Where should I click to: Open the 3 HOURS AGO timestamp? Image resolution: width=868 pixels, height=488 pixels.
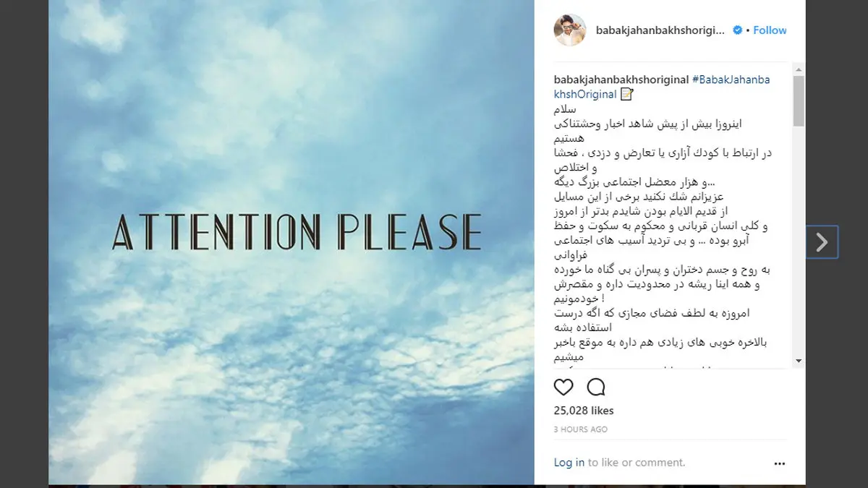[x=581, y=429]
